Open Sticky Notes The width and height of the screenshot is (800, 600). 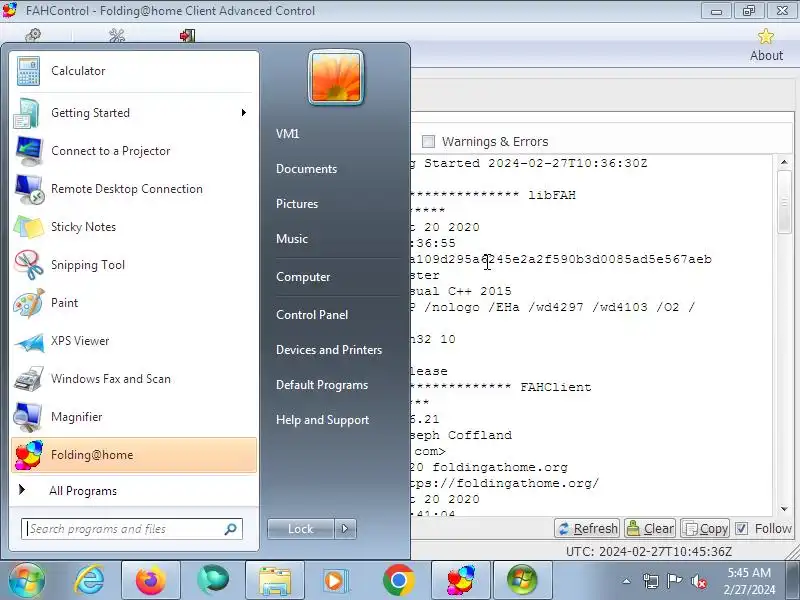[133, 227]
